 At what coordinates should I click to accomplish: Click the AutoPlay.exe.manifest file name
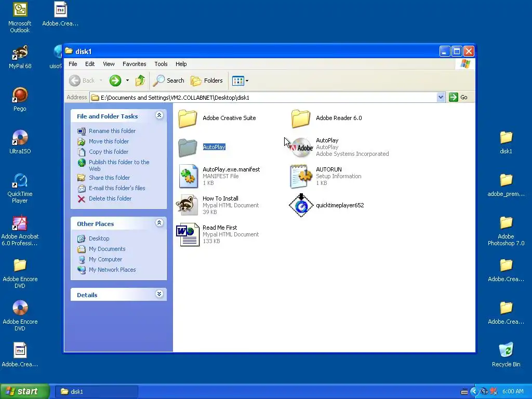click(x=231, y=169)
